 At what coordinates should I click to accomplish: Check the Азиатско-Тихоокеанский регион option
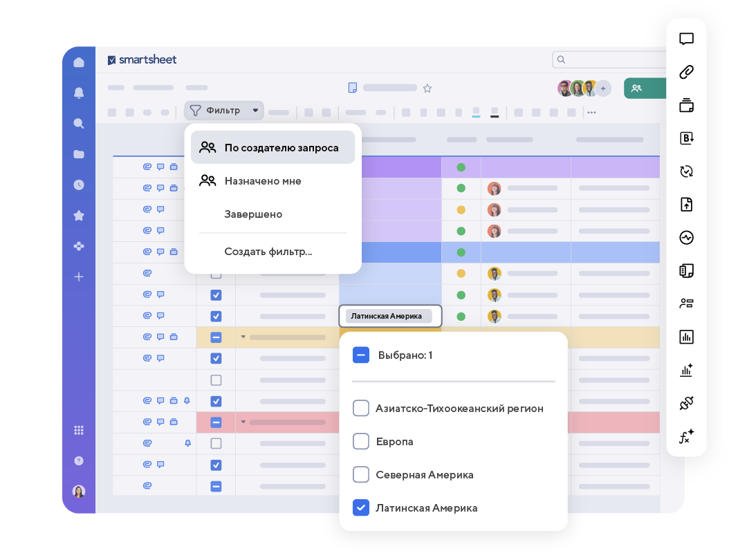[361, 408]
